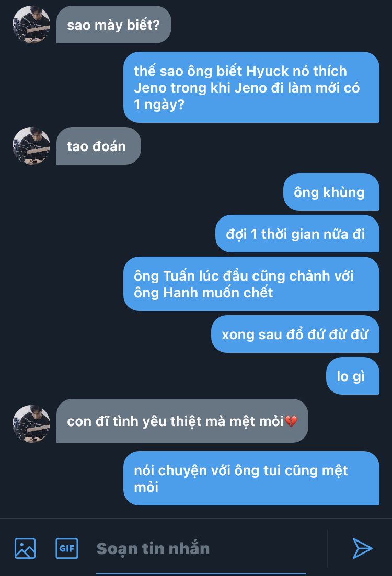Click the divider line beside send icon

(327, 548)
